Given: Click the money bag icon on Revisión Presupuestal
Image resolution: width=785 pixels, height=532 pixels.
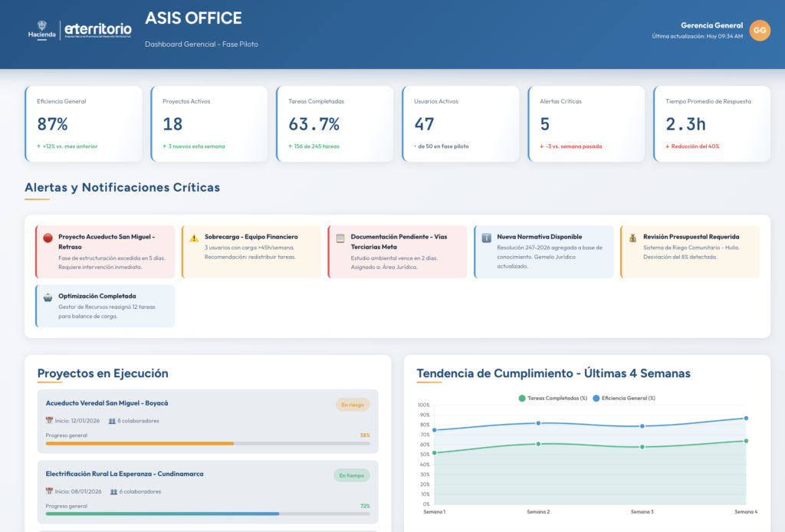Looking at the screenshot, I should pos(632,238).
